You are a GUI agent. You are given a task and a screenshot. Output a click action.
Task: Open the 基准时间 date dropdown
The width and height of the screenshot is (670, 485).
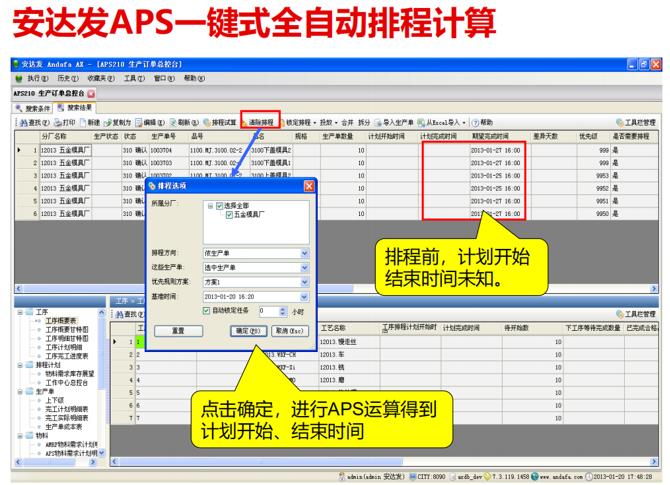[304, 297]
